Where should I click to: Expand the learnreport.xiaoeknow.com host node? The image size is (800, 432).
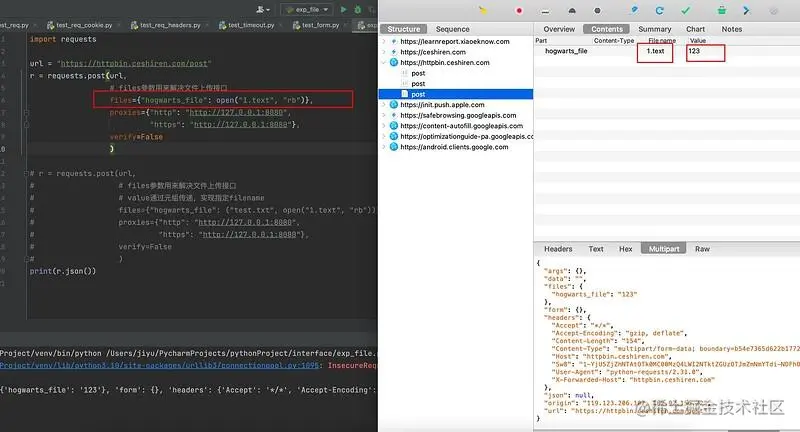(x=384, y=41)
